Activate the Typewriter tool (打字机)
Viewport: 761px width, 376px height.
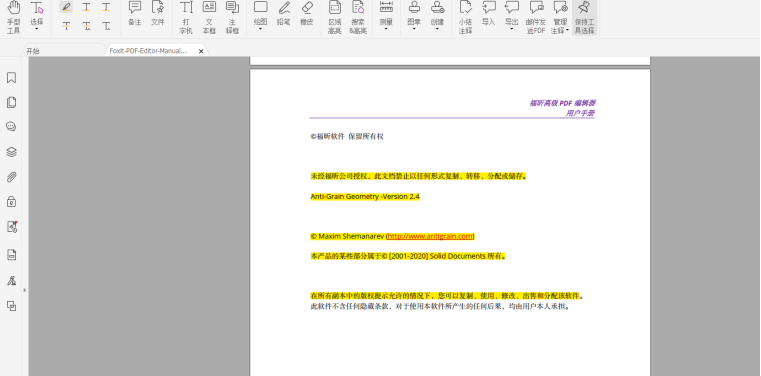(186, 16)
